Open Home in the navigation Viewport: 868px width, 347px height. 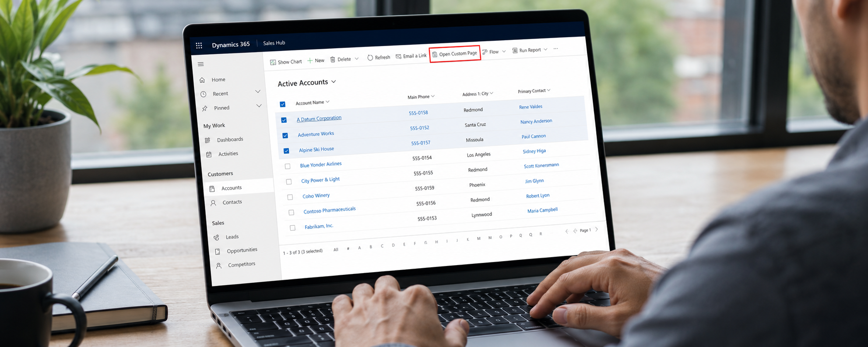pyautogui.click(x=218, y=80)
